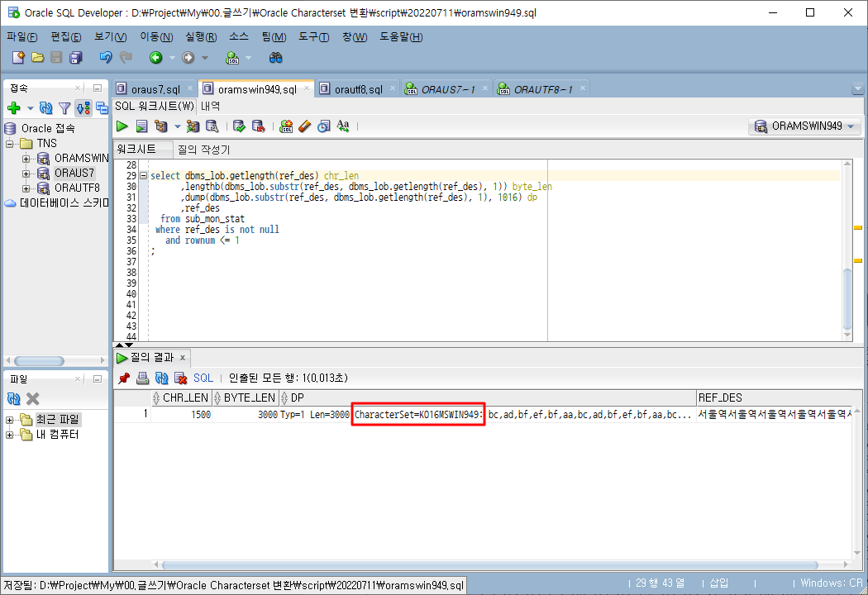This screenshot has width=868, height=595.
Task: Expand the ORAUTF8 connection node
Action: [26, 188]
